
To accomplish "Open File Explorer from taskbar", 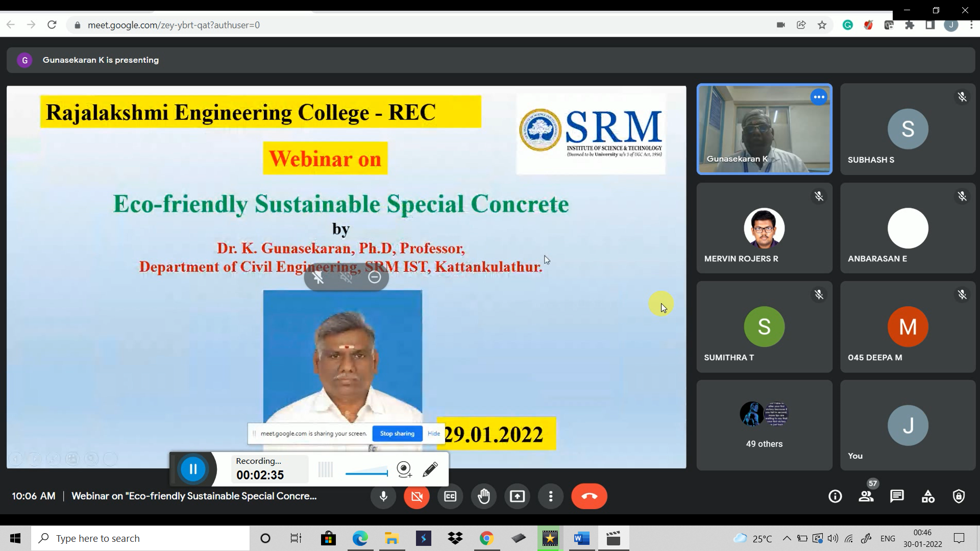I will 391,538.
